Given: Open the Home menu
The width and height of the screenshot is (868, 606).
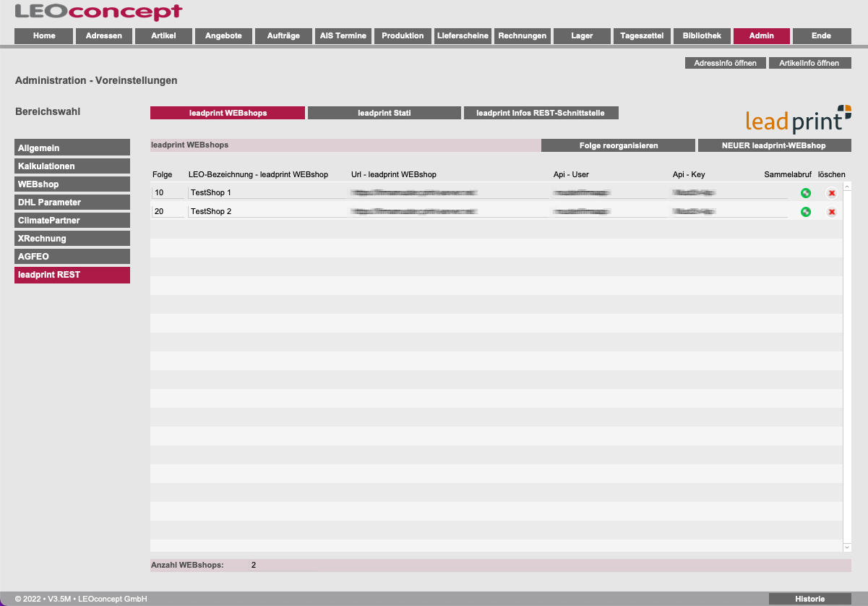Looking at the screenshot, I should click(x=44, y=36).
